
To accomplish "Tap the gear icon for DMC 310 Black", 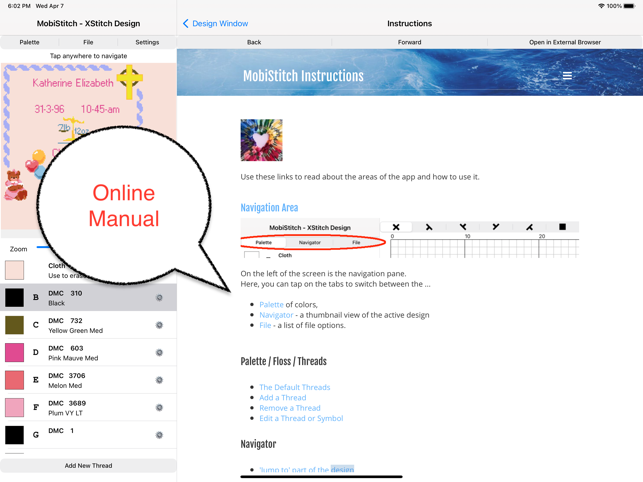I will click(159, 298).
